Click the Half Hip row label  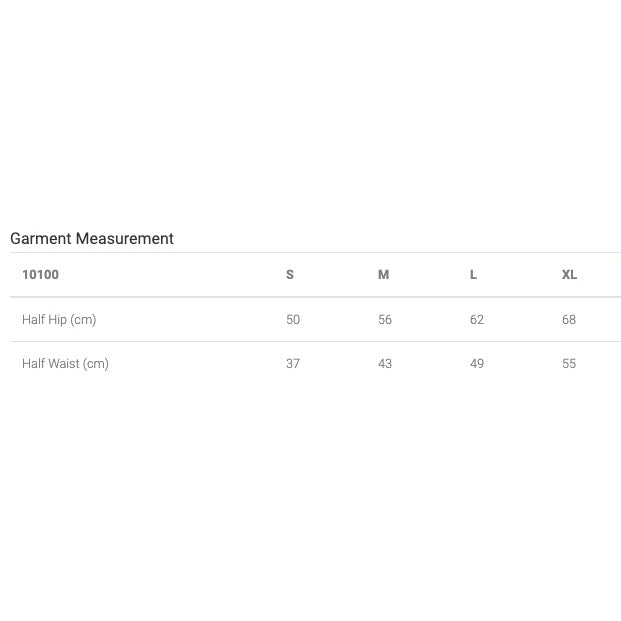click(x=45, y=320)
